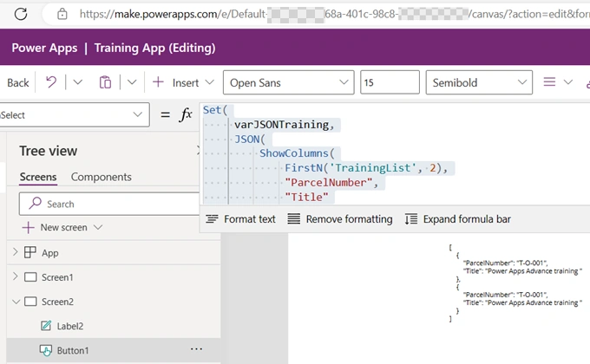Click the New screen button

coord(55,227)
